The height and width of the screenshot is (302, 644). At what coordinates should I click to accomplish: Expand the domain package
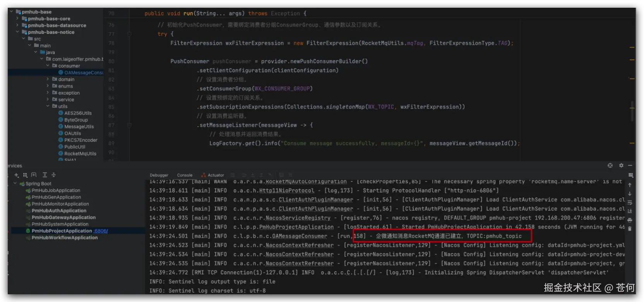tap(48, 79)
